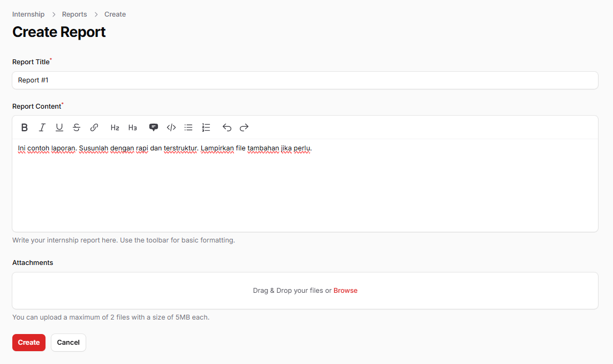Screen dimensions: 613x364
Task: Undo the last edit
Action: coord(227,127)
